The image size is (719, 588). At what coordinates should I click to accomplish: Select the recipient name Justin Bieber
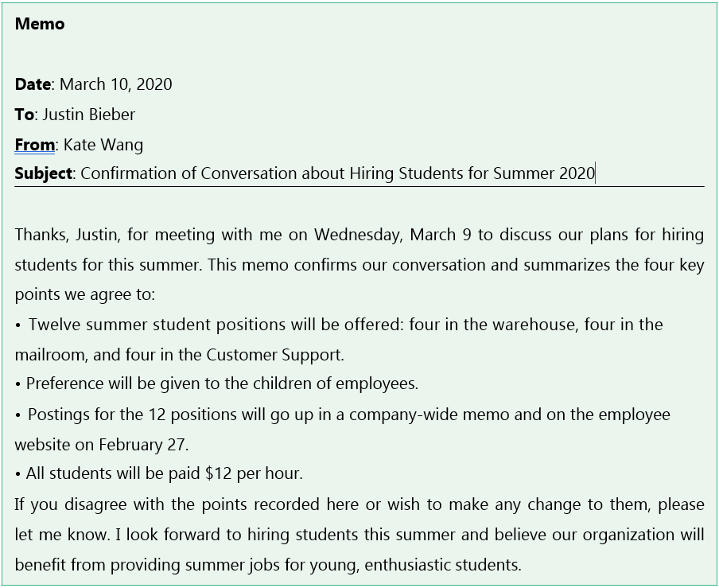click(89, 115)
